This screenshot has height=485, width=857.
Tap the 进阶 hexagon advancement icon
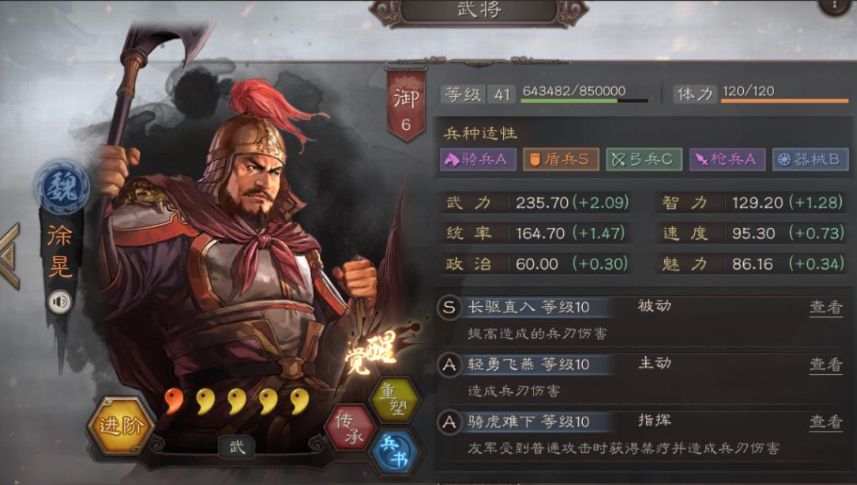point(121,426)
